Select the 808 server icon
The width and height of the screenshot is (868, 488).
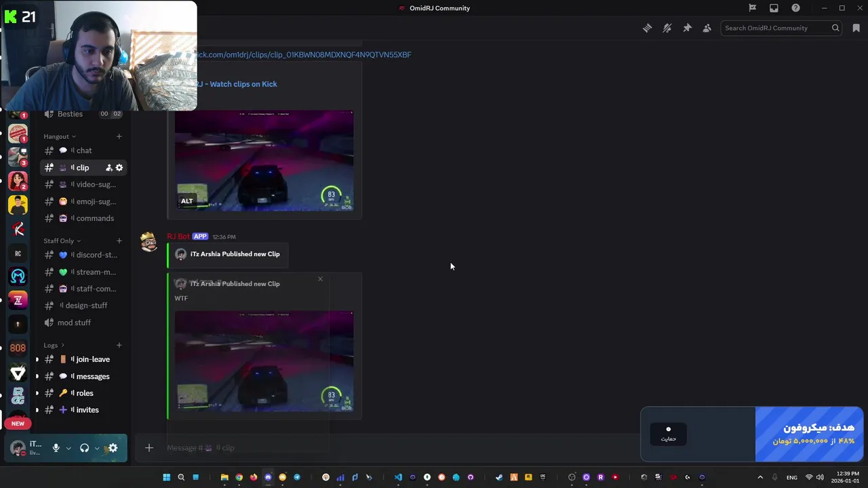pos(18,348)
